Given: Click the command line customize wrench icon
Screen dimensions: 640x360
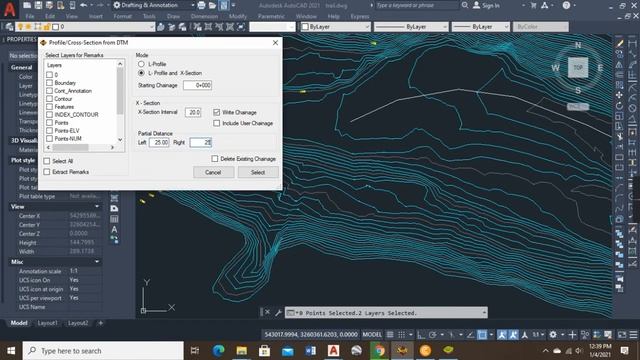Looking at the screenshot, I should pyautogui.click(x=278, y=313).
